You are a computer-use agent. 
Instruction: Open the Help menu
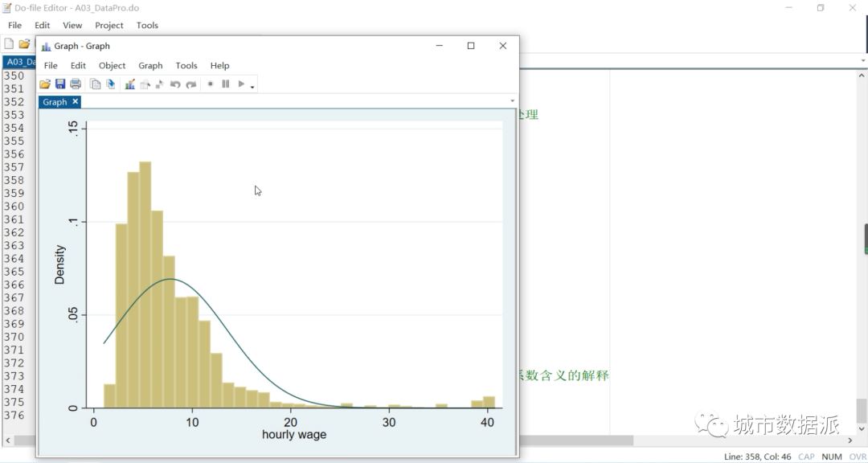pyautogui.click(x=219, y=65)
